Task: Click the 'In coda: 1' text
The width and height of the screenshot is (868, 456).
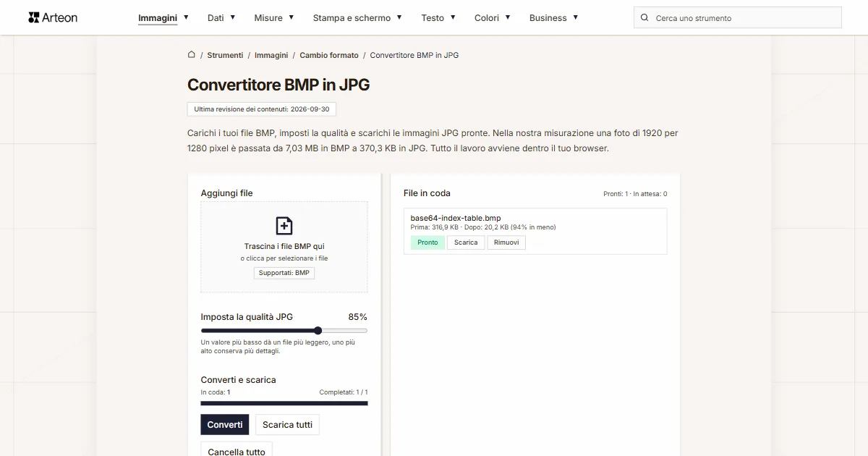Action: click(216, 392)
